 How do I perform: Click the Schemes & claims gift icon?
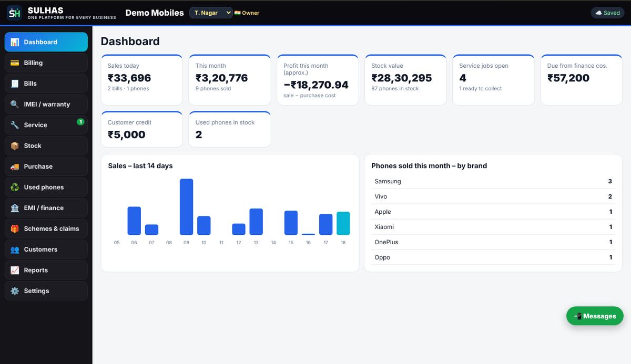pyautogui.click(x=15, y=229)
